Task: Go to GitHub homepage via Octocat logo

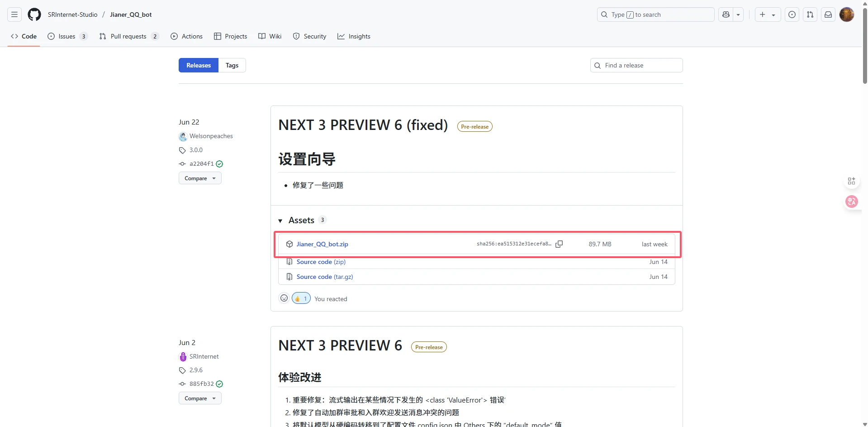Action: 34,14
